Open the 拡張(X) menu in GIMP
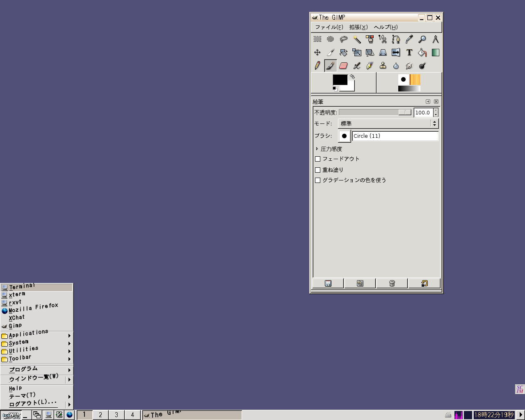Image resolution: width=525 pixels, height=420 pixels. tap(358, 27)
